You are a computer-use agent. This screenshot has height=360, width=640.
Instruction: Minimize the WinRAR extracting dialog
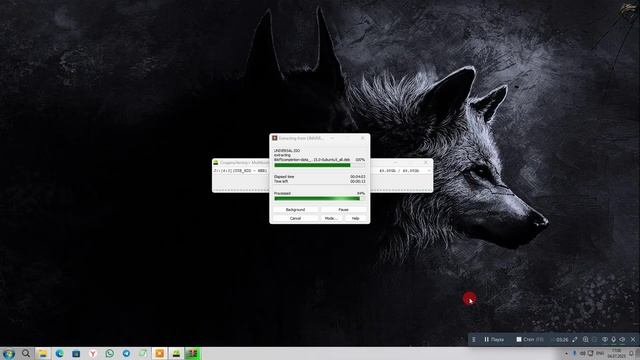[x=332, y=138]
